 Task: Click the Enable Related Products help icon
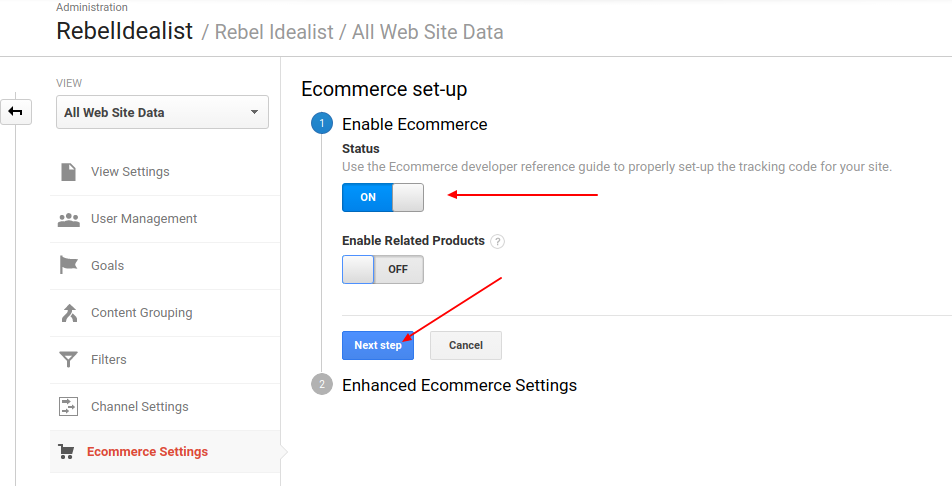[x=498, y=241]
